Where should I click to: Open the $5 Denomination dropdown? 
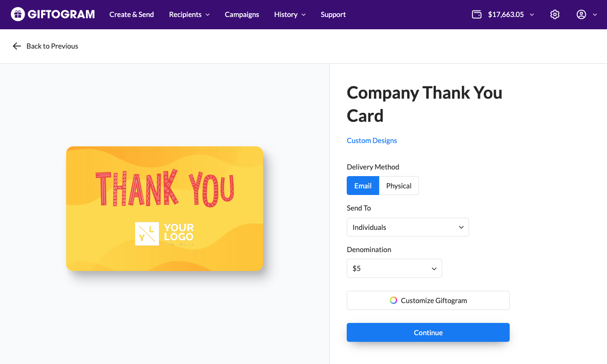[x=394, y=268]
